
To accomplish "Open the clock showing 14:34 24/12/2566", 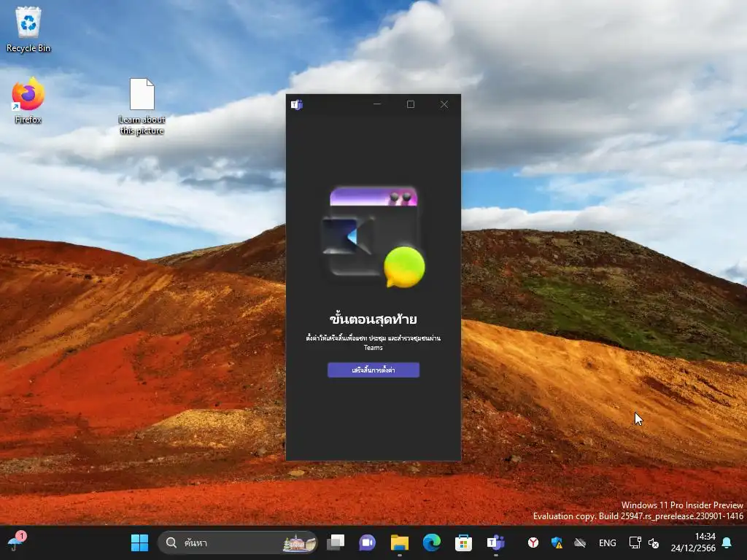I will click(x=693, y=542).
